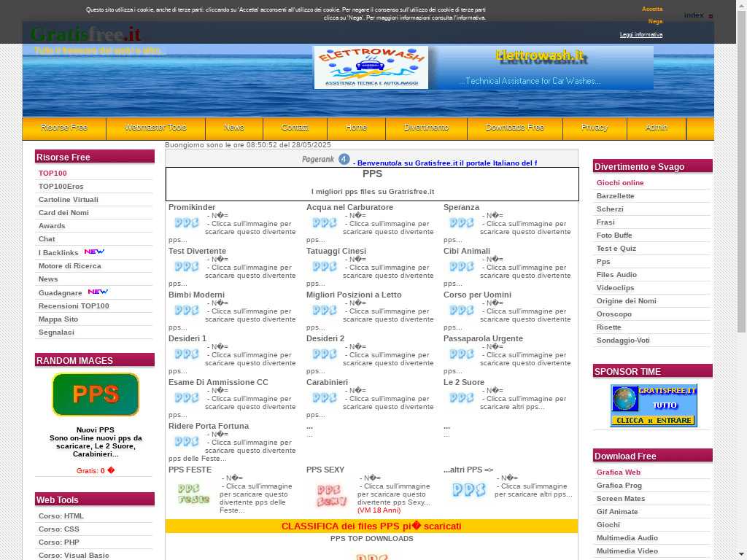Image resolution: width=747 pixels, height=560 pixels.
Task: Open the green PPS random image
Action: tap(96, 394)
